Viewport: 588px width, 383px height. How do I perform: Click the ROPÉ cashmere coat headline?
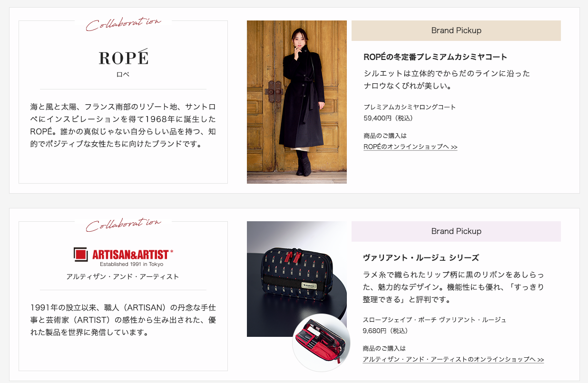tap(435, 57)
